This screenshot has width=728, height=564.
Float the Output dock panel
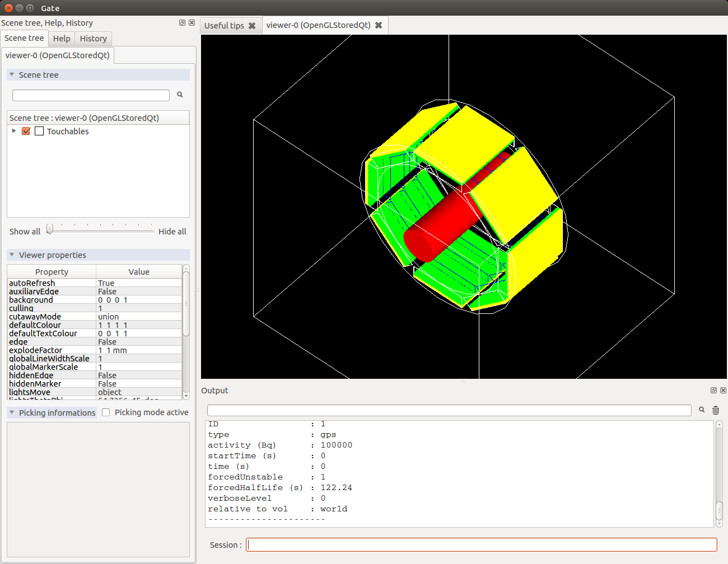(x=713, y=391)
